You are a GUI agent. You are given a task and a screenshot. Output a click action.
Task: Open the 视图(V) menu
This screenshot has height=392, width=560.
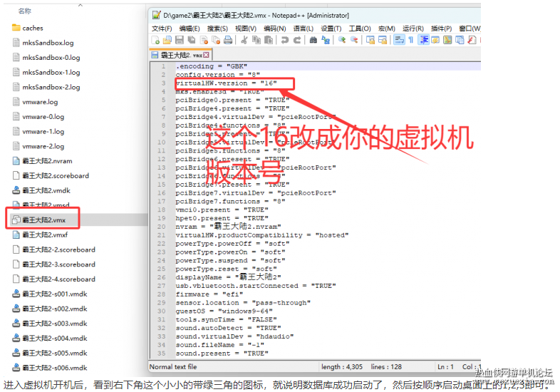246,29
